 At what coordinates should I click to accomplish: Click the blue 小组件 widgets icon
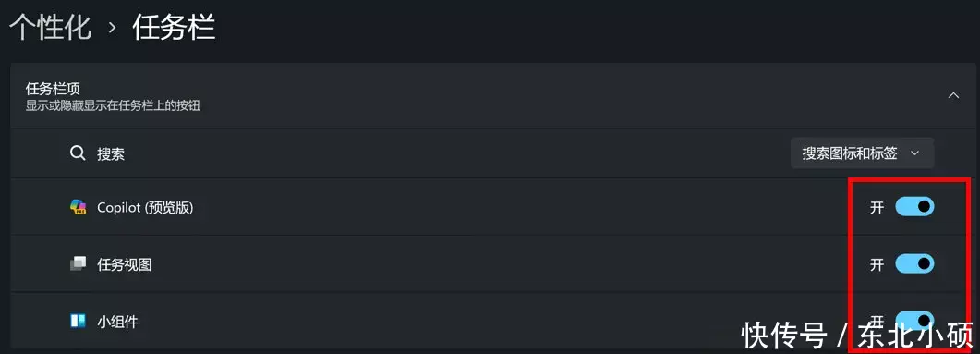[78, 321]
